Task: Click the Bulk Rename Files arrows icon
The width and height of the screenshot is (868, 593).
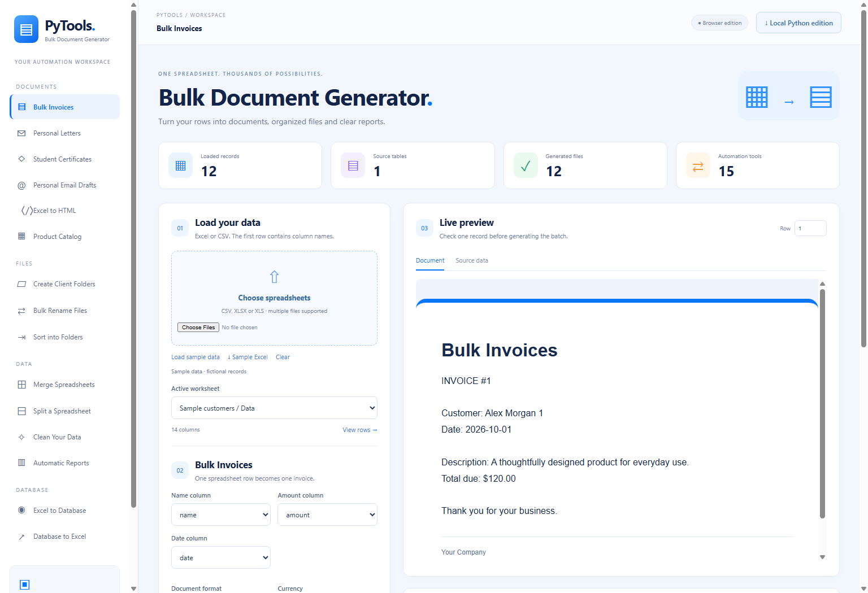Action: coord(21,311)
